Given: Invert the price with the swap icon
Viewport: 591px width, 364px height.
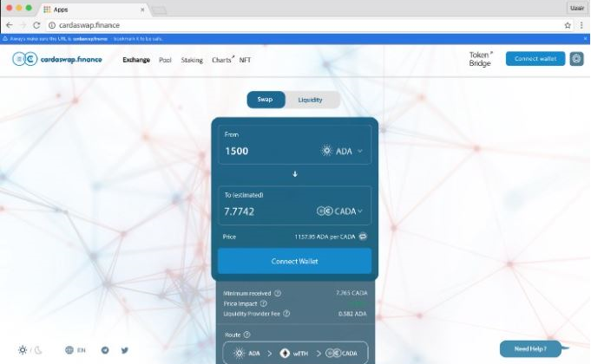Looking at the screenshot, I should point(363,237).
